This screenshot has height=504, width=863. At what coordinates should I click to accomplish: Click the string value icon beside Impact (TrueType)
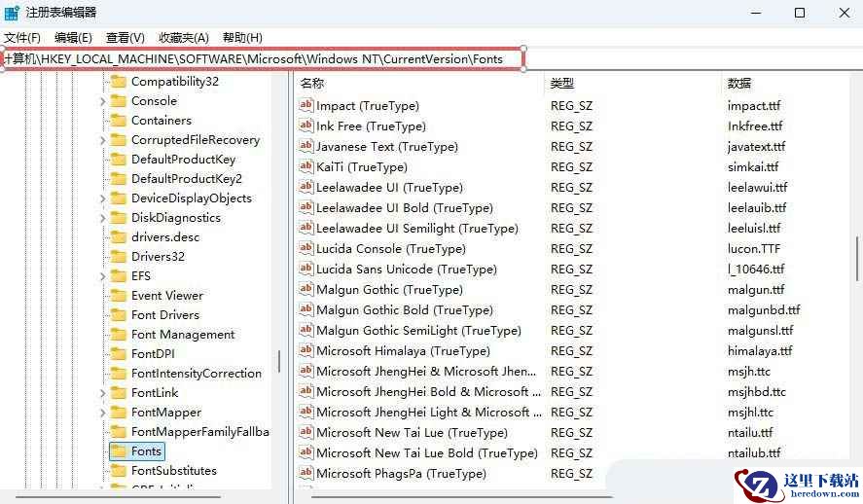pyautogui.click(x=306, y=106)
